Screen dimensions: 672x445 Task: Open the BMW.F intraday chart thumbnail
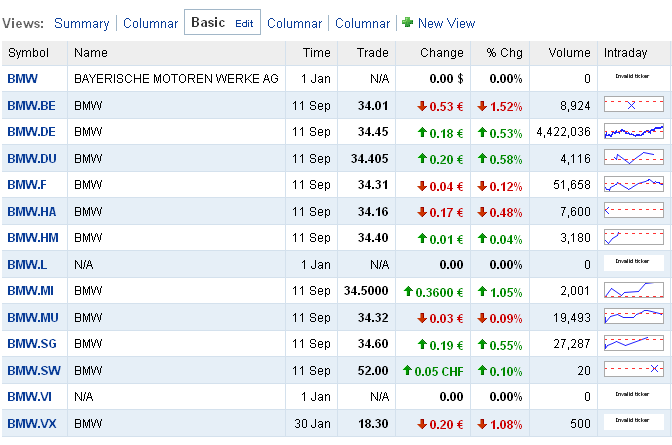coord(633,184)
